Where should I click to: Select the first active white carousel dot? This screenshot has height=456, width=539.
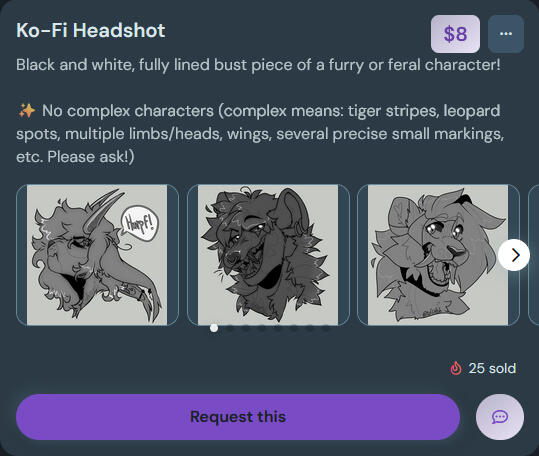(x=214, y=328)
